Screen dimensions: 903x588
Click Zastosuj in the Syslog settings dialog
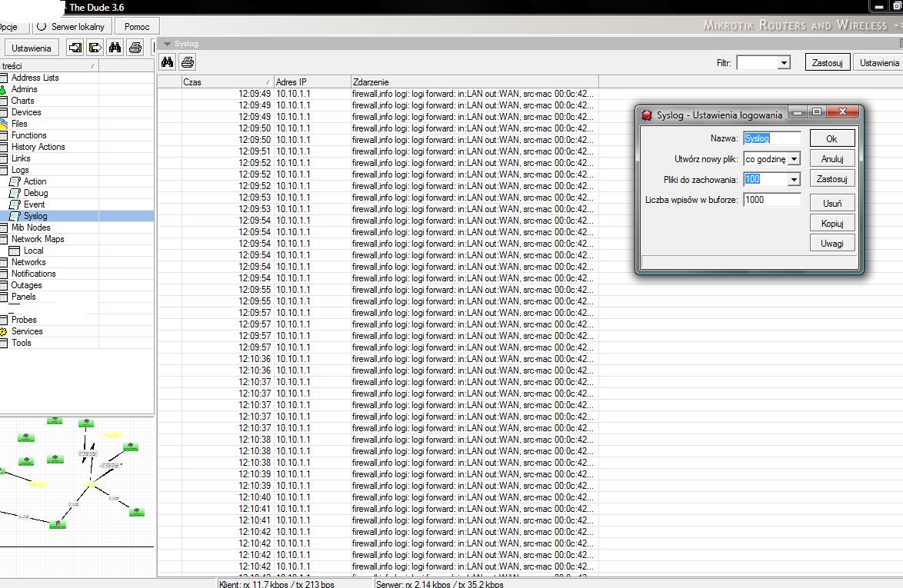pyautogui.click(x=831, y=179)
